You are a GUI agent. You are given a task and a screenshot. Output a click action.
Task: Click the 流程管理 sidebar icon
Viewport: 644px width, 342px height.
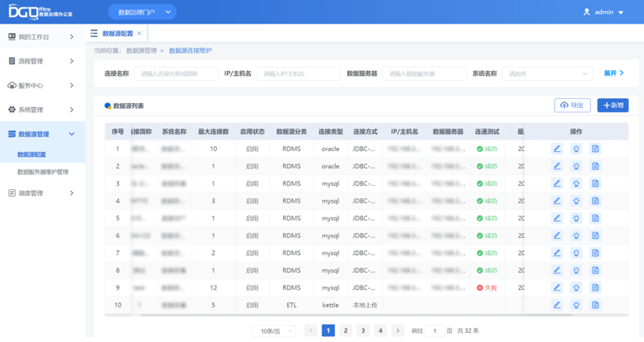(x=12, y=61)
